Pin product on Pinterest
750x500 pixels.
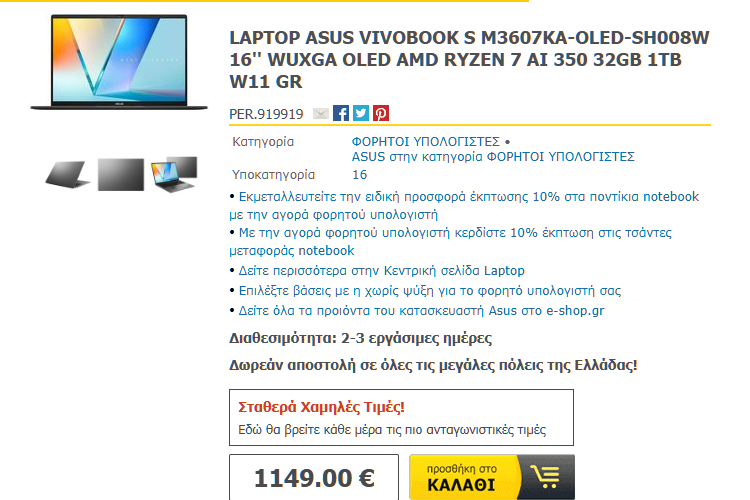pyautogui.click(x=381, y=113)
